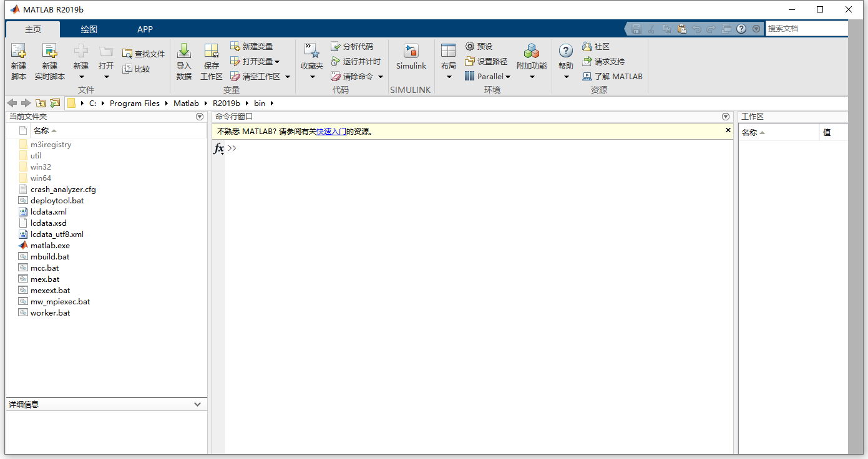Open 收藏夹 (Favorites)
The image size is (868, 459).
coord(312,62)
